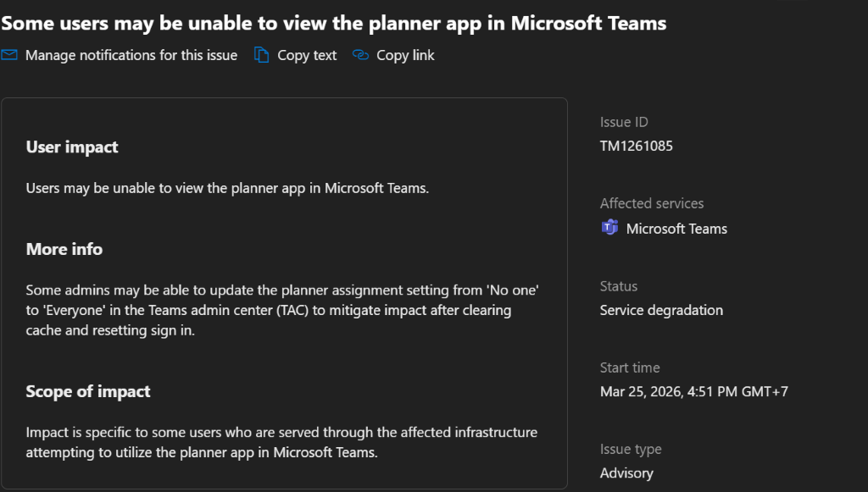Click the Scope of impact heading
The width and height of the screenshot is (868, 492).
88,391
